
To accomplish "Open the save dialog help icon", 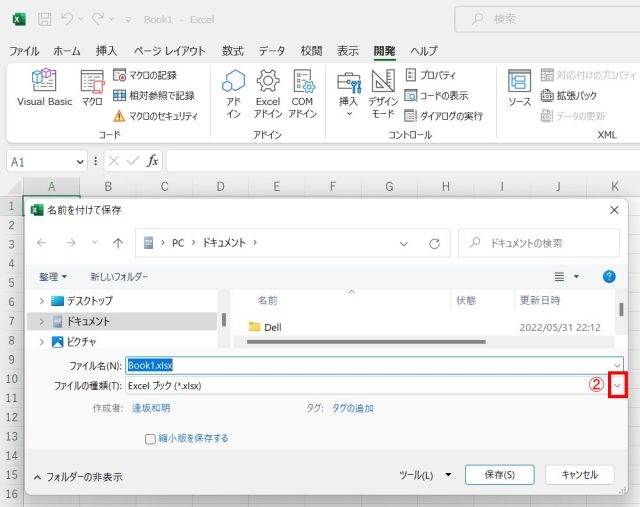I will click(609, 276).
